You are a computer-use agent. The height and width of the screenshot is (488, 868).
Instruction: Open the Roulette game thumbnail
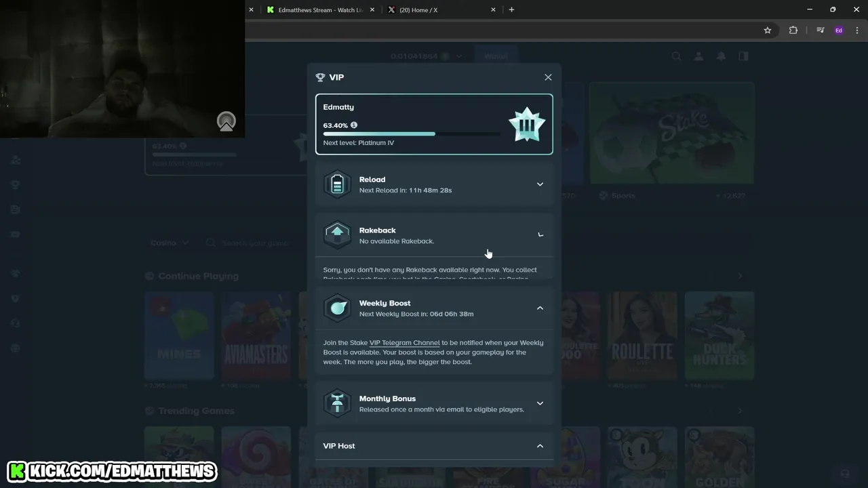[642, 335]
